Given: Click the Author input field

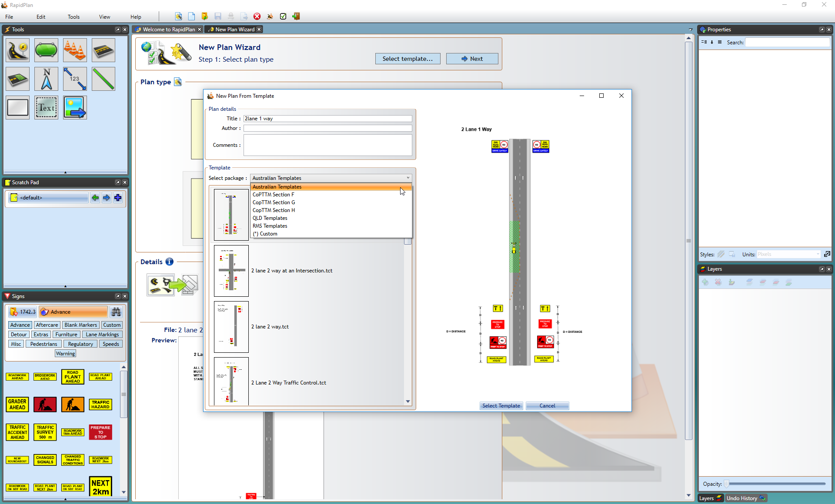Looking at the screenshot, I should coord(327,128).
